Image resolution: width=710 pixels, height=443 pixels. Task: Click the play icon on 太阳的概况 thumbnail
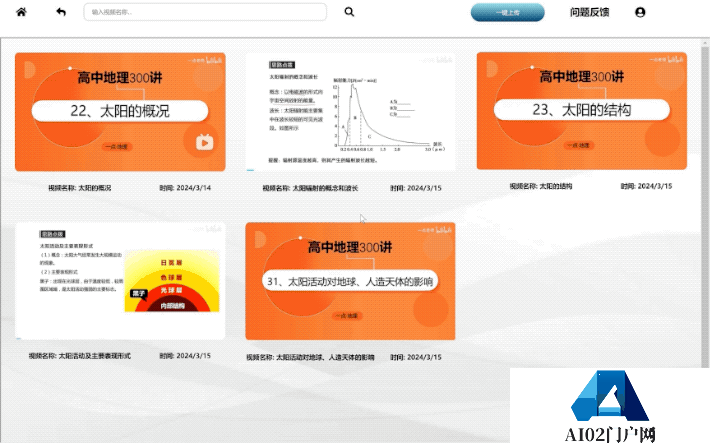click(x=204, y=142)
